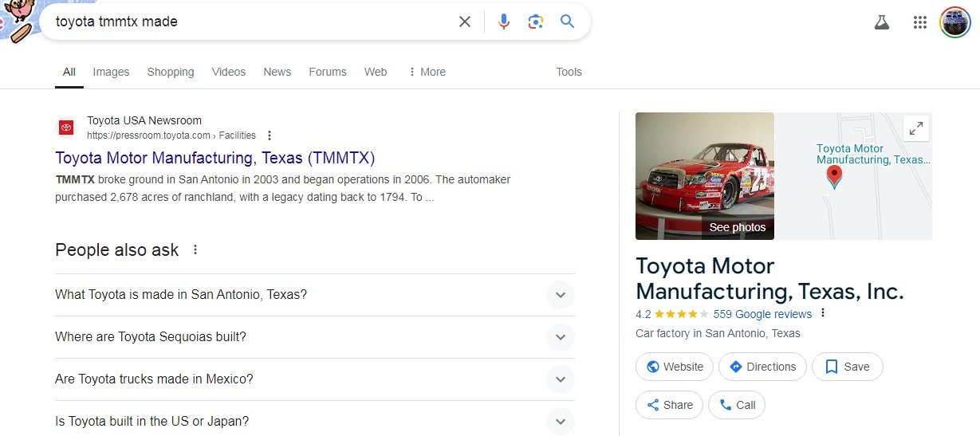980x436 pixels.
Task: Click 'Toyota Motor Manufacturing, Texas, Inc.' panel title
Action: point(769,279)
